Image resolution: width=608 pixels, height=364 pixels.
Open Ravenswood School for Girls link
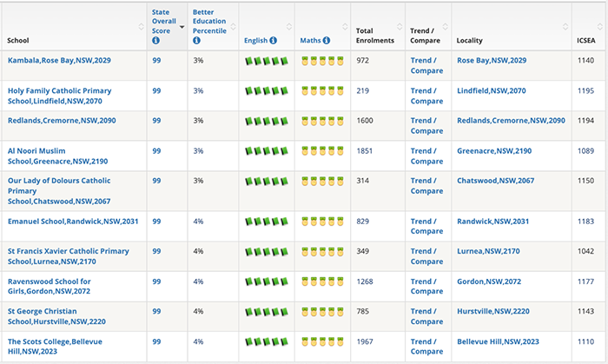click(x=50, y=286)
